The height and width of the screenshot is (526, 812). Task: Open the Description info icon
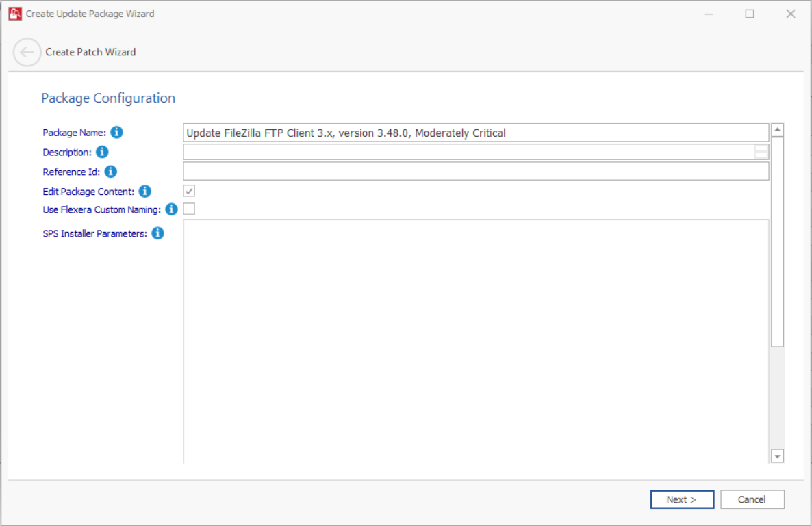tap(102, 152)
